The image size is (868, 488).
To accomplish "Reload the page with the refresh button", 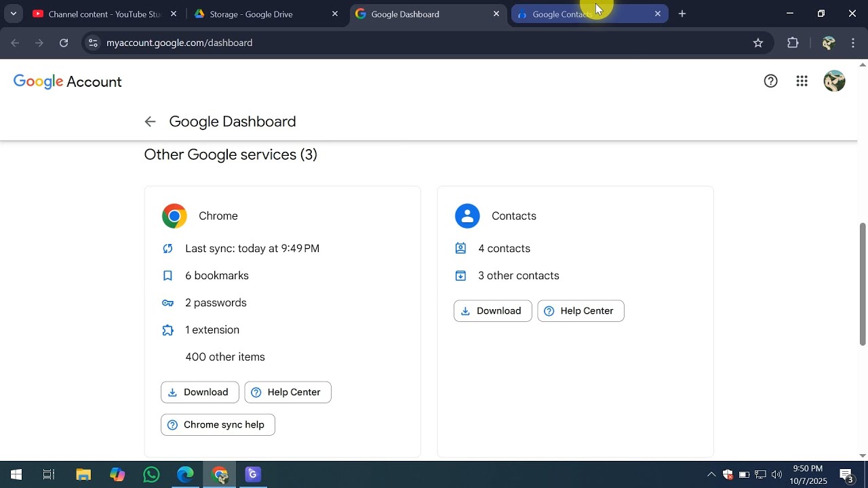I will 64,43.
